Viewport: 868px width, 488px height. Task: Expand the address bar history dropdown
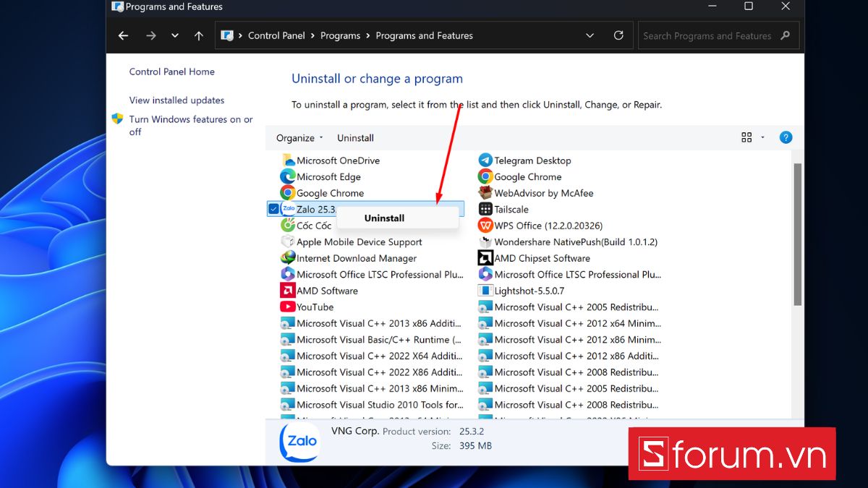(x=590, y=35)
